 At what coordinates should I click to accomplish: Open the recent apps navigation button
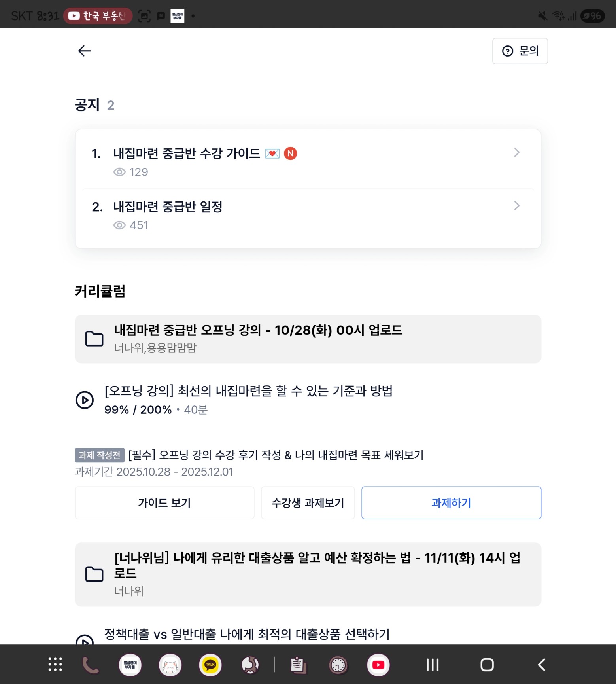[x=433, y=665]
